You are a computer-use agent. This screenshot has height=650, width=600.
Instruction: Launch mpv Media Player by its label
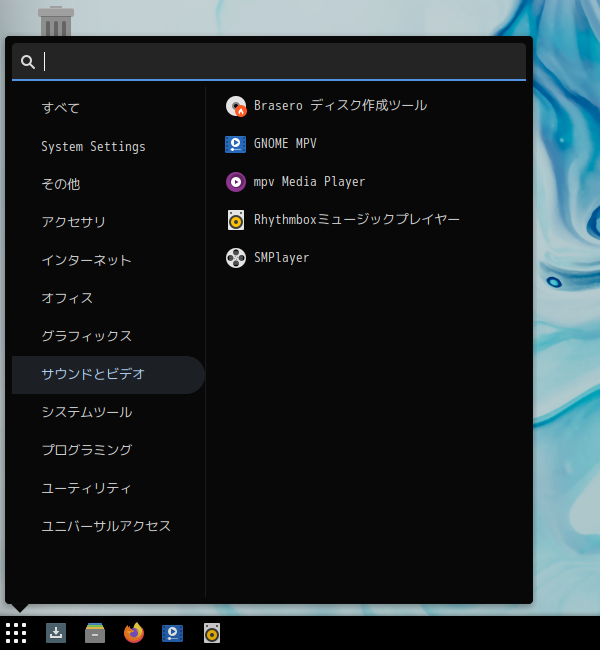309,182
